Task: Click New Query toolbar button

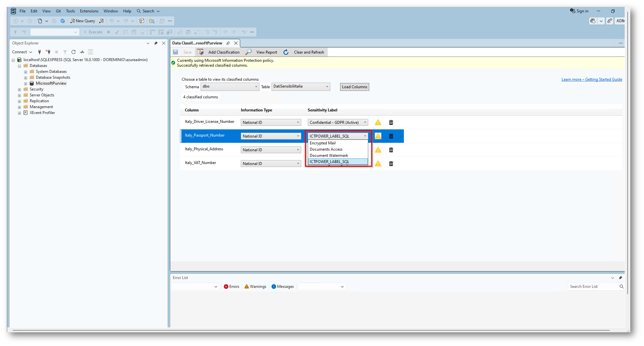Action: tap(83, 21)
